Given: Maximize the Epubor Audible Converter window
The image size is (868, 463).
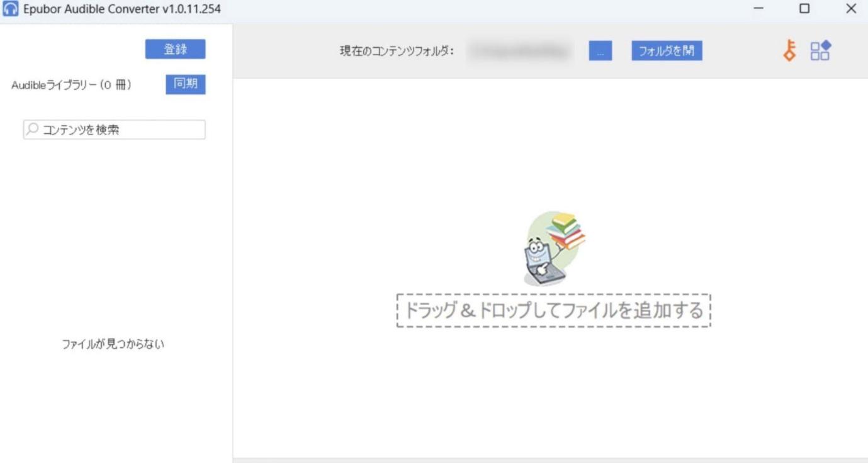Looking at the screenshot, I should click(x=804, y=9).
